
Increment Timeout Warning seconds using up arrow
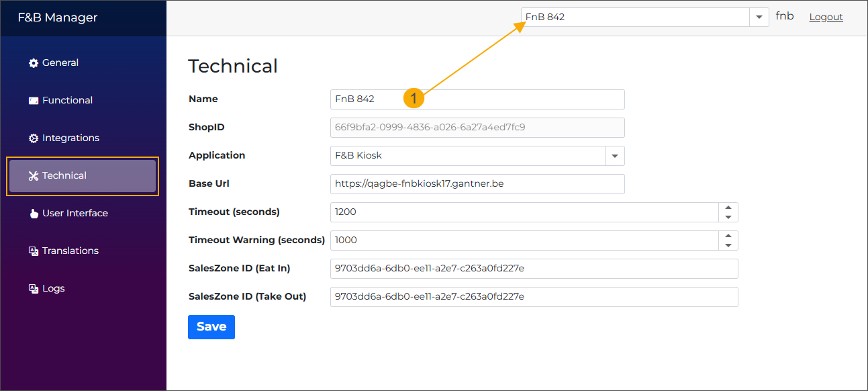tap(728, 236)
